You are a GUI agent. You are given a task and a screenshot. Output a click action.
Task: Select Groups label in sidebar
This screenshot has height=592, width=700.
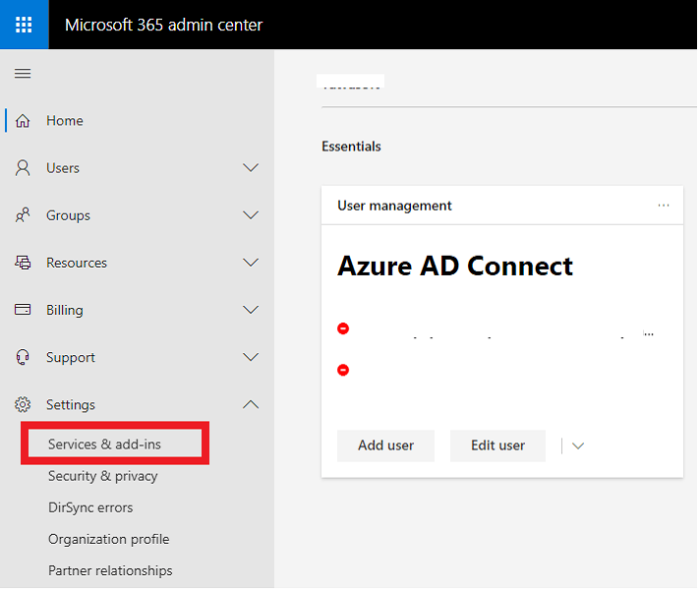point(68,215)
